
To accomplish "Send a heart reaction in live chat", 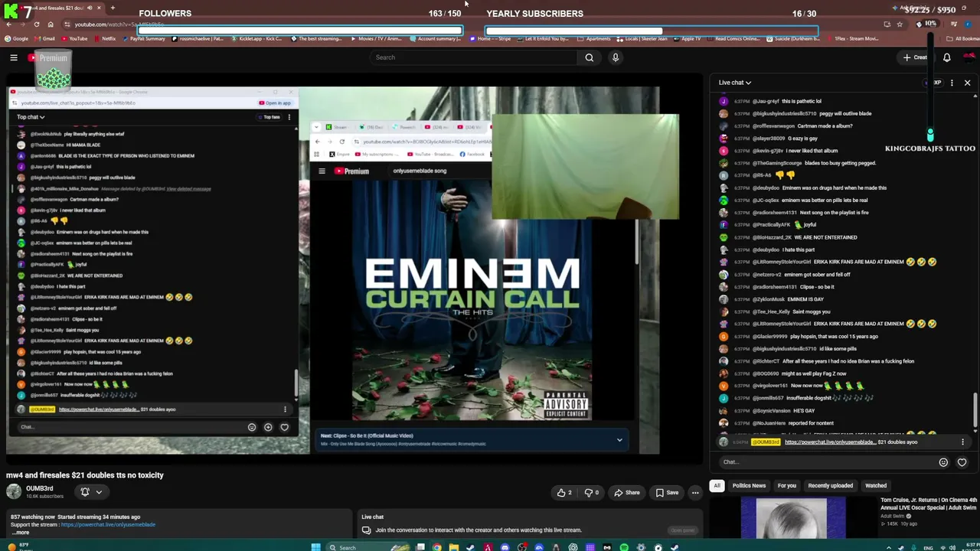I will [x=962, y=462].
